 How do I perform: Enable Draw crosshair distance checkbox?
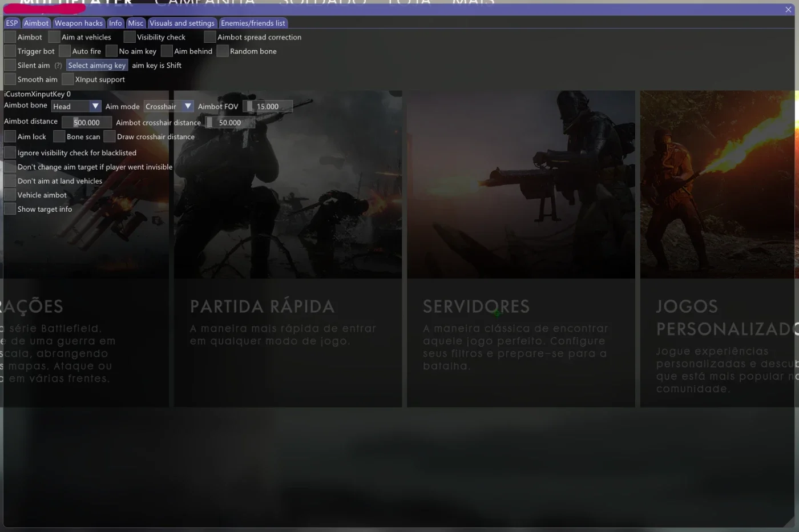[x=110, y=136]
